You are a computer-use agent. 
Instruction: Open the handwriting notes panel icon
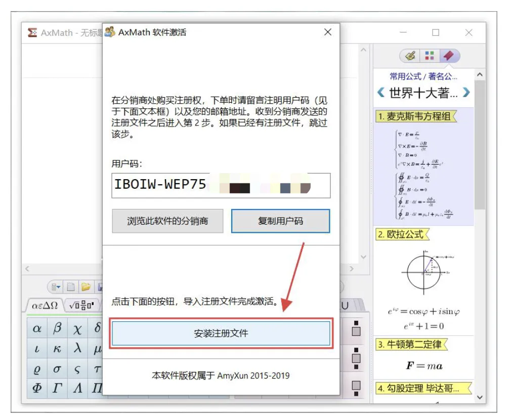[x=410, y=56]
